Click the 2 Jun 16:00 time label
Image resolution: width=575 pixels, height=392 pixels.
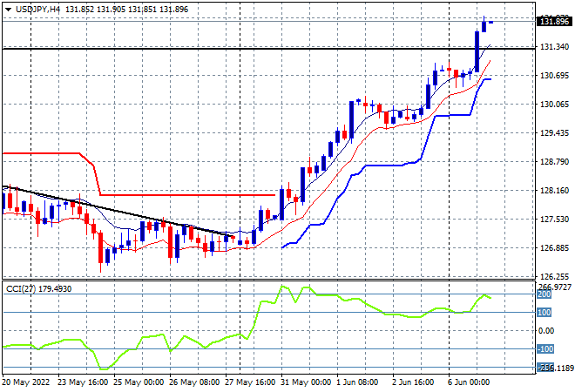(x=413, y=382)
